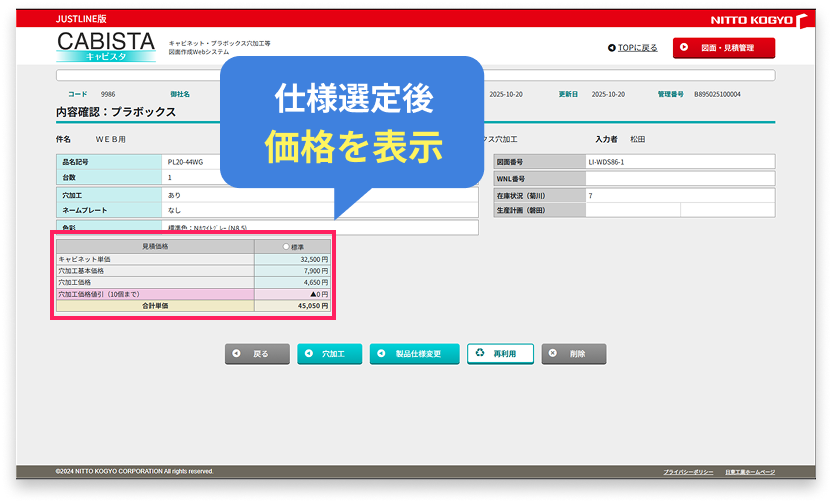Click the 件名 value ＷＥＢ用

110,140
